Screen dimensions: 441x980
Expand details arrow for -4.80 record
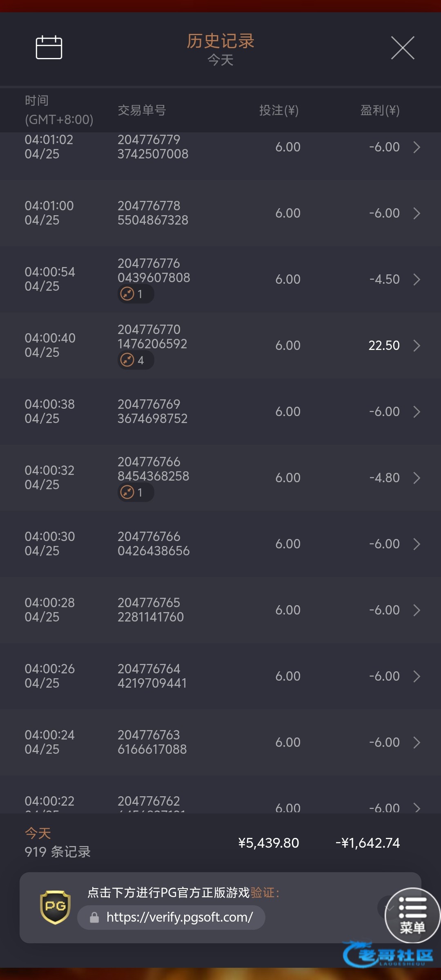click(x=416, y=478)
